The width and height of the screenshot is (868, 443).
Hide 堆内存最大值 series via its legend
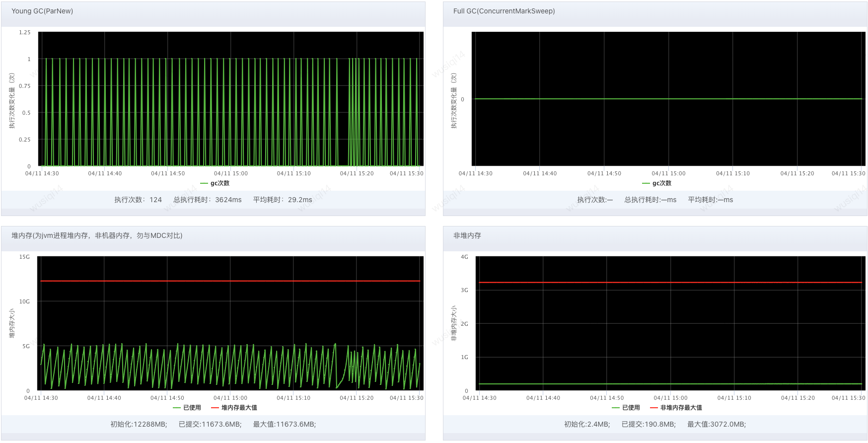pyautogui.click(x=234, y=408)
